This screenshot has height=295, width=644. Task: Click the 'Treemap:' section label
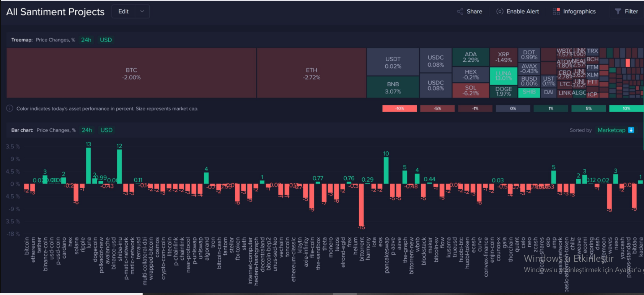[22, 40]
